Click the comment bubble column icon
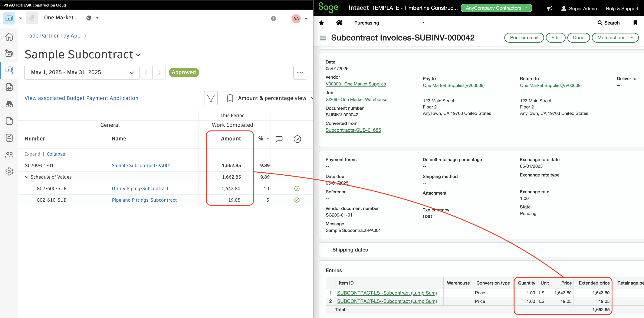Viewport: 644px width, 318px height. point(279,139)
